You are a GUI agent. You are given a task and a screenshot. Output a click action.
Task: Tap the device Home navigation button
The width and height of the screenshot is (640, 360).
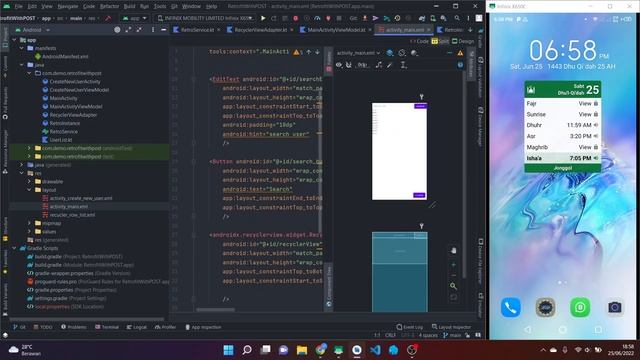click(563, 329)
